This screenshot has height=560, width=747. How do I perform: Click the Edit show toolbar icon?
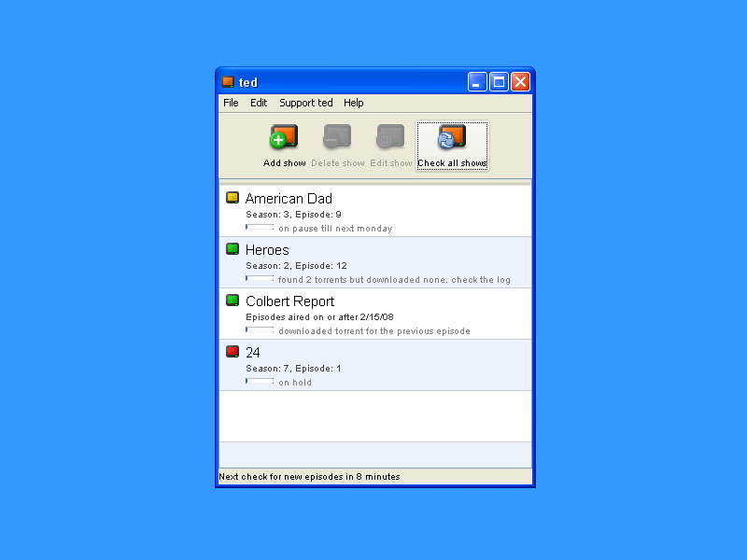(x=390, y=136)
